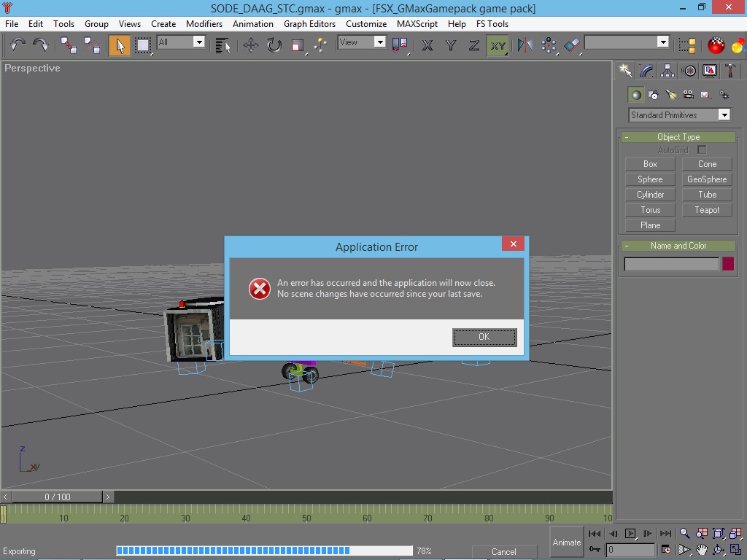Image resolution: width=747 pixels, height=560 pixels.
Task: Click the Zoom magnifier viewport tool
Action: [x=684, y=534]
